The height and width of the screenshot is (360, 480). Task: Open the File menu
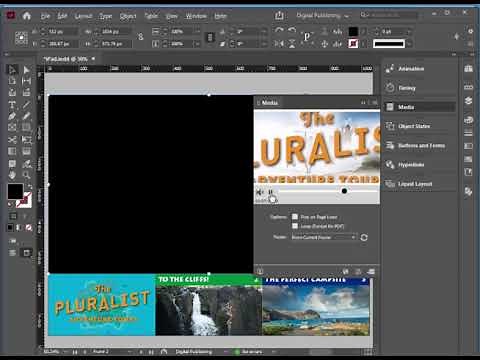[x=45, y=16]
